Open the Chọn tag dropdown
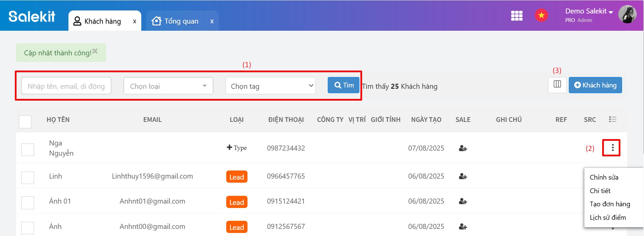 270,86
